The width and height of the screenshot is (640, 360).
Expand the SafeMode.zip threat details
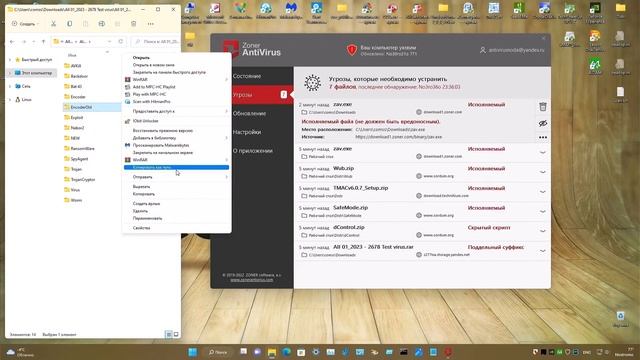point(542,211)
